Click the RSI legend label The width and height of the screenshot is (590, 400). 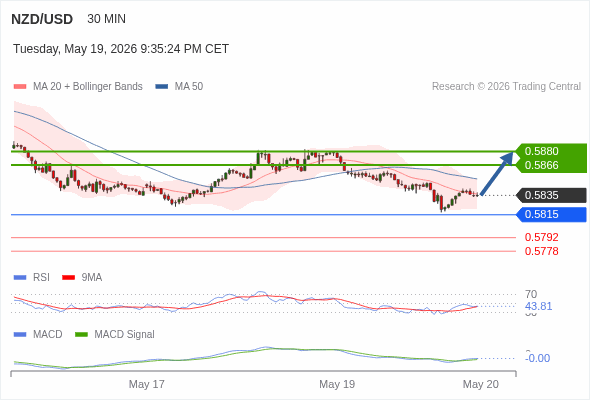tap(41, 278)
